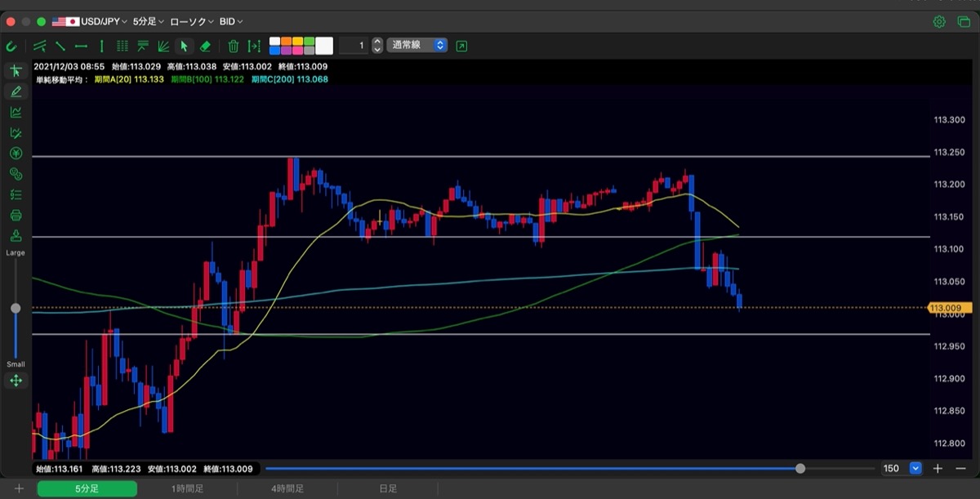Click the window layout icon beside gear
The image size is (980, 499).
coord(963,21)
